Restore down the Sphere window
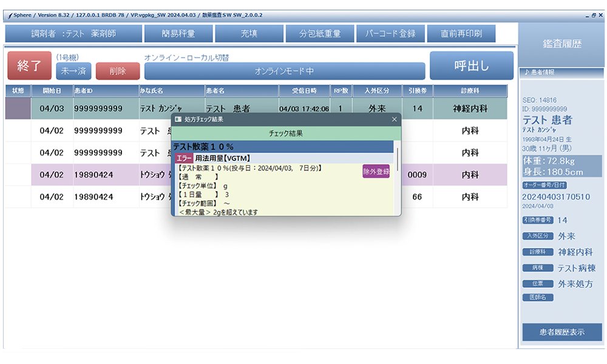607x364 pixels. click(594, 16)
